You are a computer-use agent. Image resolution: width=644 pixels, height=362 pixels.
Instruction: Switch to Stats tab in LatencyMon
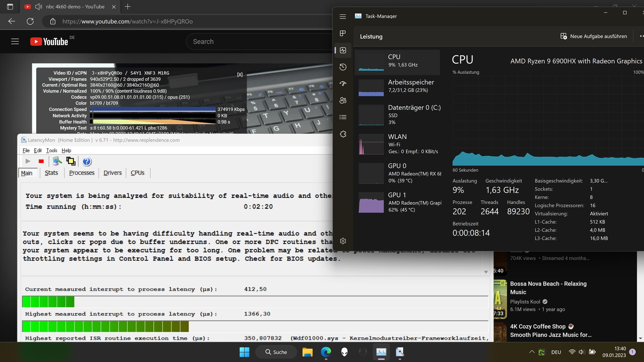pos(51,173)
